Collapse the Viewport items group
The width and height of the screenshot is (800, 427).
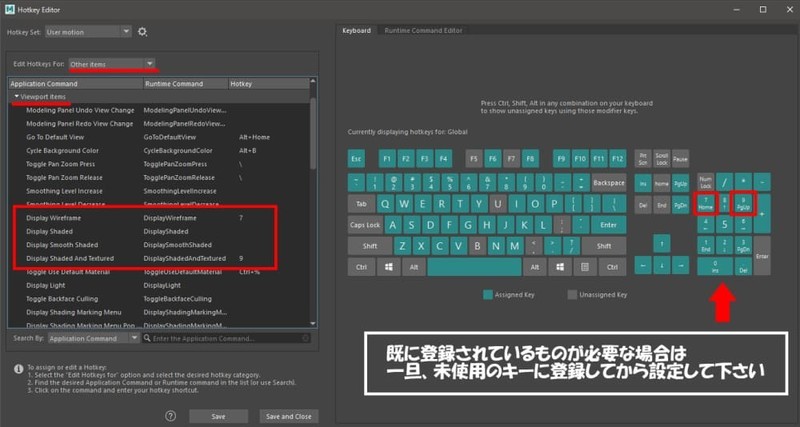[17, 96]
